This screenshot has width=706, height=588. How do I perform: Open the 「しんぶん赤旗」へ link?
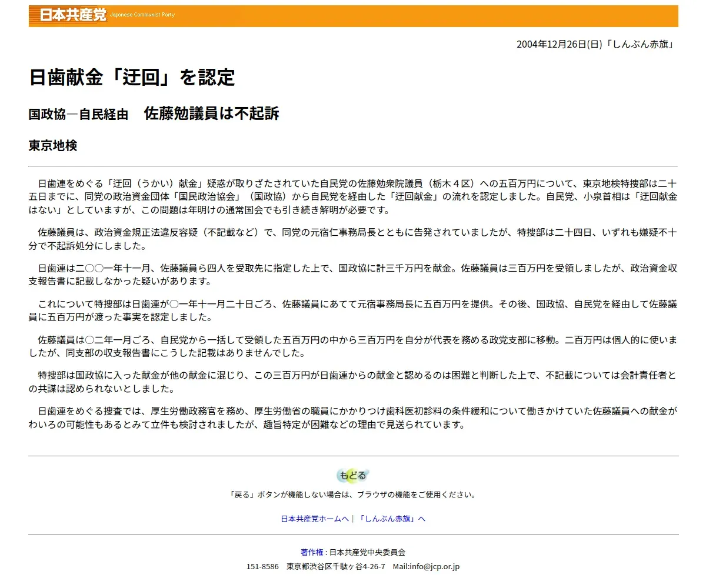pyautogui.click(x=391, y=519)
